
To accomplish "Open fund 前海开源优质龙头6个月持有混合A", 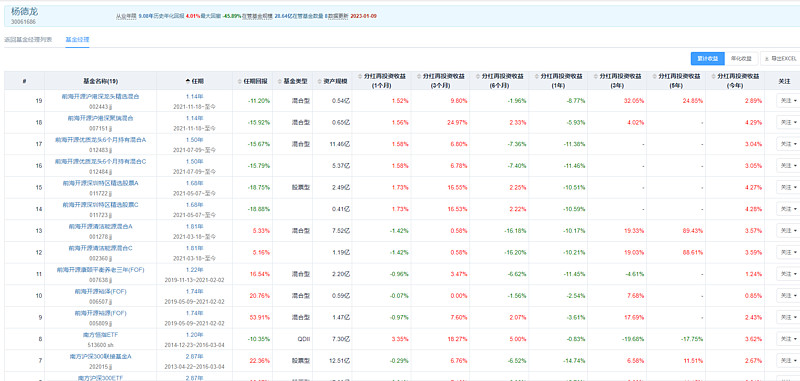I will 101,139.
